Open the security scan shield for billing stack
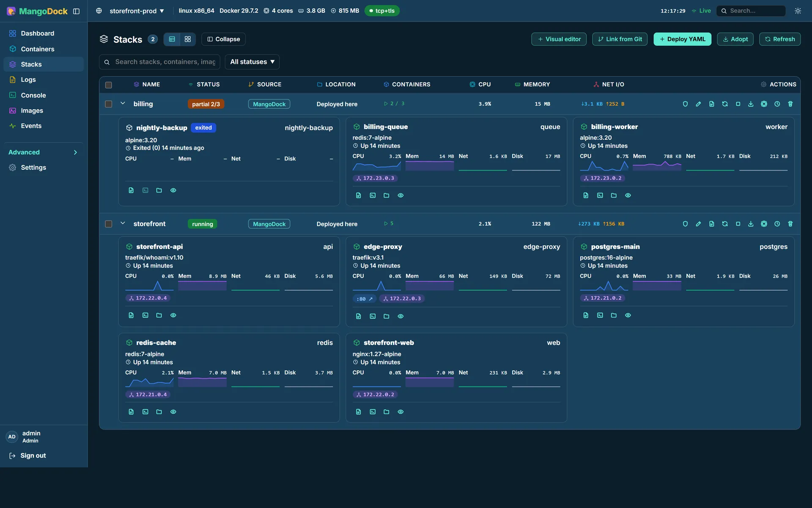 (685, 104)
